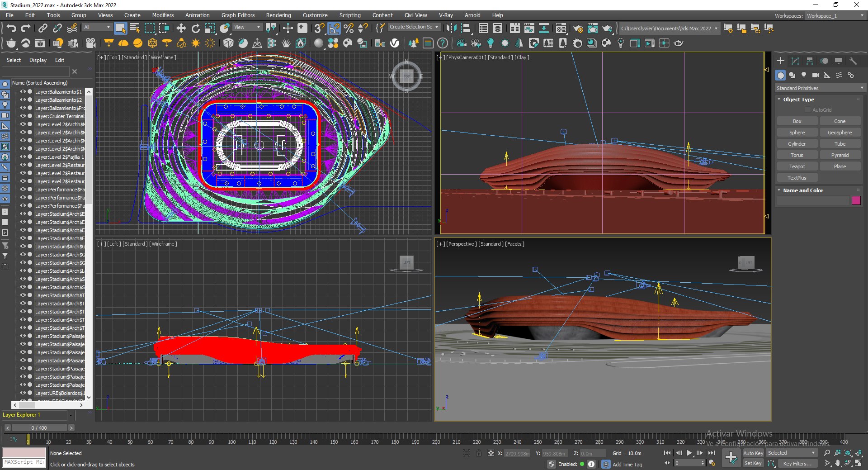The width and height of the screenshot is (868, 470).
Task: Open the Display menu in Scene Explorer
Action: (x=38, y=60)
